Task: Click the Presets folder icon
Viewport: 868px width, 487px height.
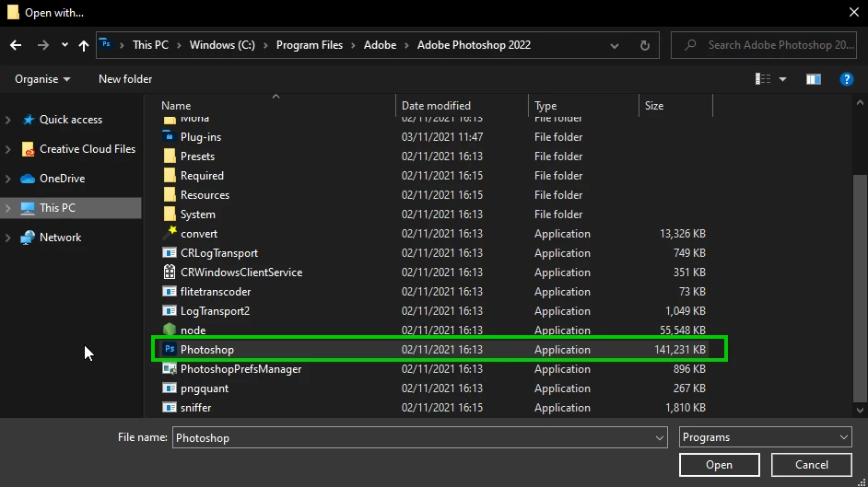Action: 170,156
